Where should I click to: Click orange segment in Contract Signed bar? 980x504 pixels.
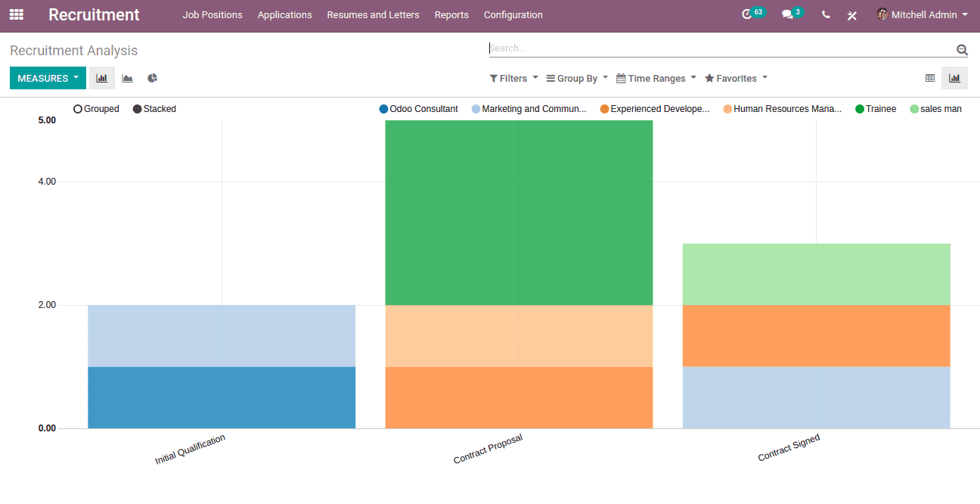click(x=817, y=336)
